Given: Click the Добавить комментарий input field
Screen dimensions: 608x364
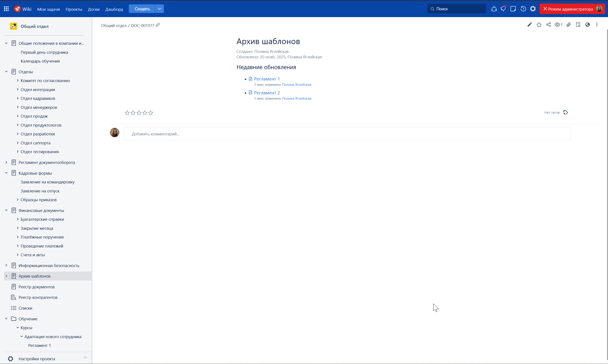Looking at the screenshot, I should pyautogui.click(x=347, y=134).
